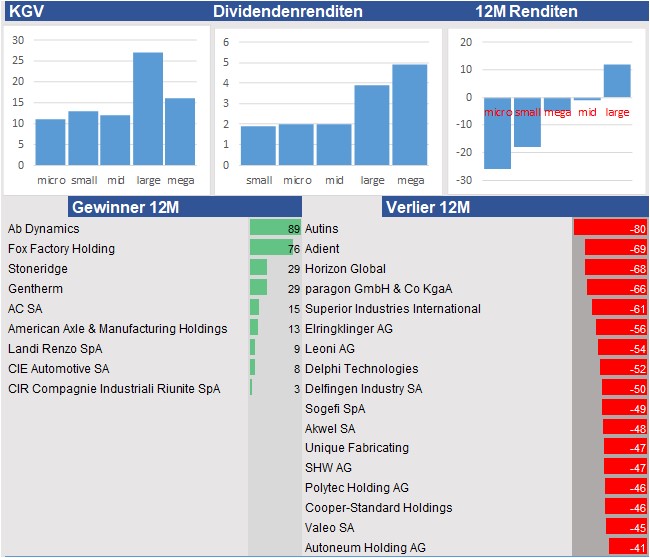Click the KGV header title
The width and height of the screenshot is (650, 558).
tap(26, 11)
